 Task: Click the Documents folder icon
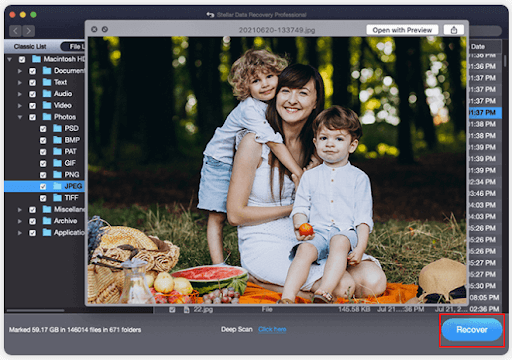pyautogui.click(x=47, y=70)
